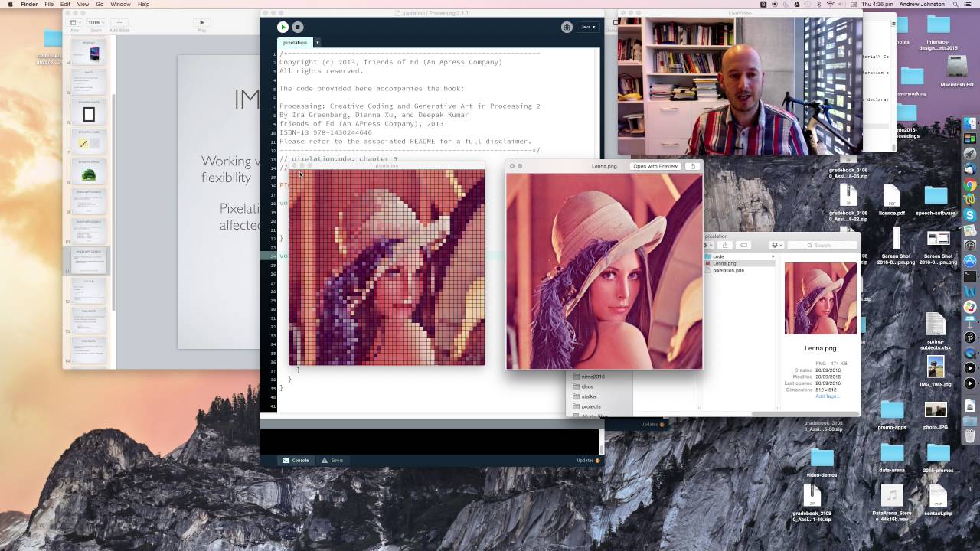980x551 pixels.
Task: Select IMG_1989.jpg on the desktop
Action: pyautogui.click(x=936, y=371)
